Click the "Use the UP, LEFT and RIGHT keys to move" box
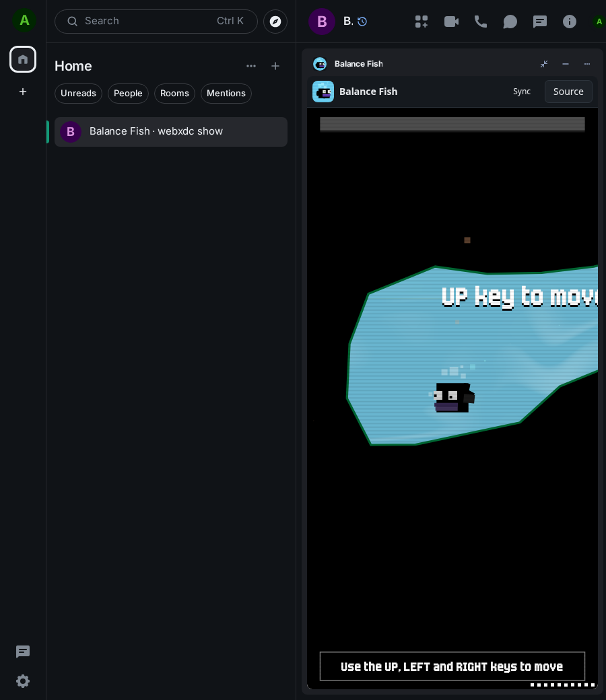606x700 pixels. pyautogui.click(x=452, y=666)
